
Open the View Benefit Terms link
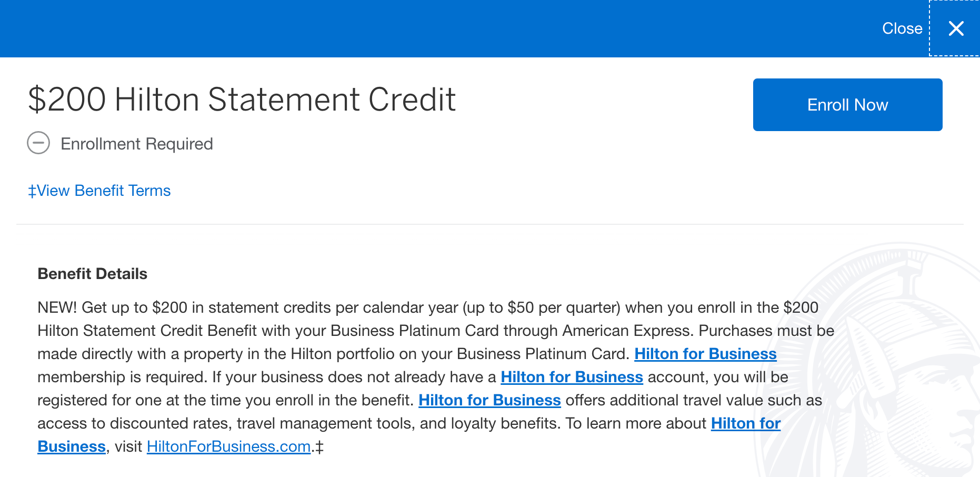99,191
